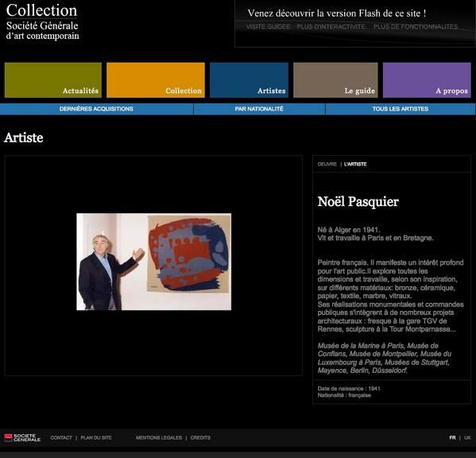Select the L'artiste tab

point(355,165)
